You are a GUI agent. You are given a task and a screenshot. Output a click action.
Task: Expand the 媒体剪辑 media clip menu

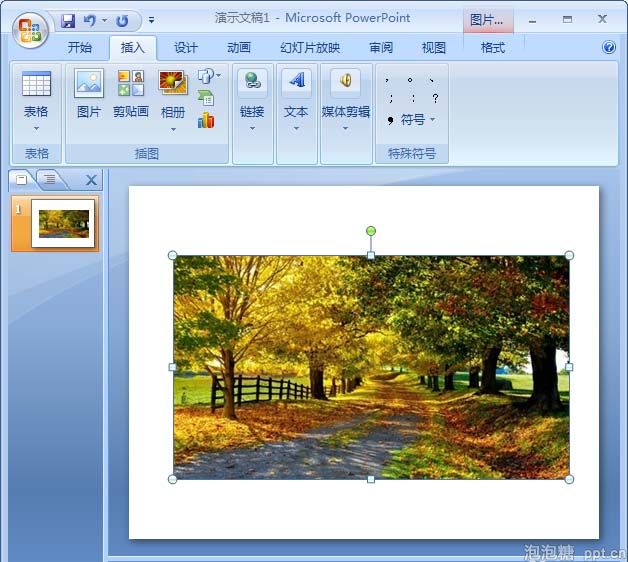pos(345,128)
